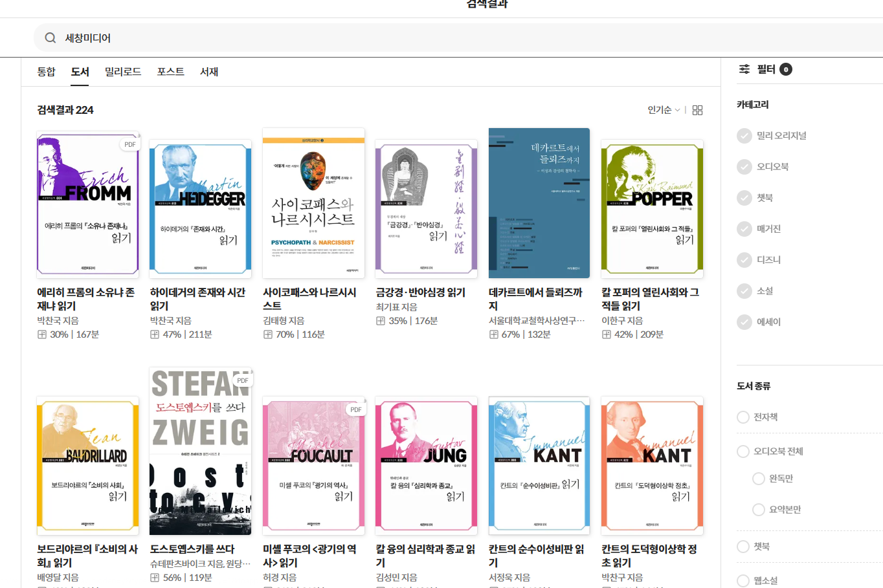Viewport: 883px width, 588px height.
Task: Enable the 완독만 option
Action: (759, 479)
